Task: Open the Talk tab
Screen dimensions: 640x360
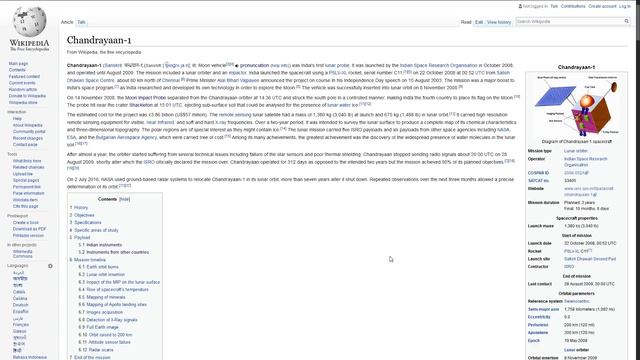Action: coord(81,22)
